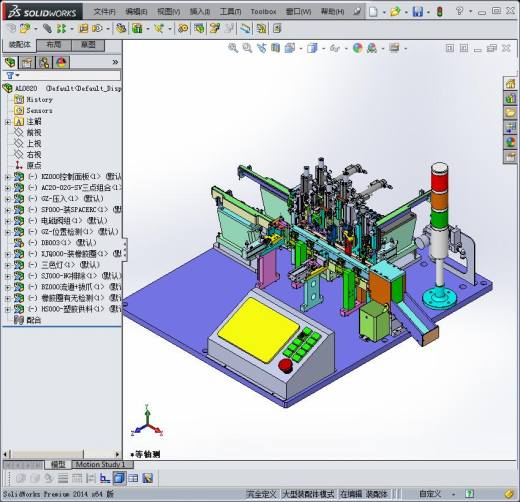Expand the 注解 annotations folder
The width and height of the screenshot is (520, 502).
tap(7, 122)
